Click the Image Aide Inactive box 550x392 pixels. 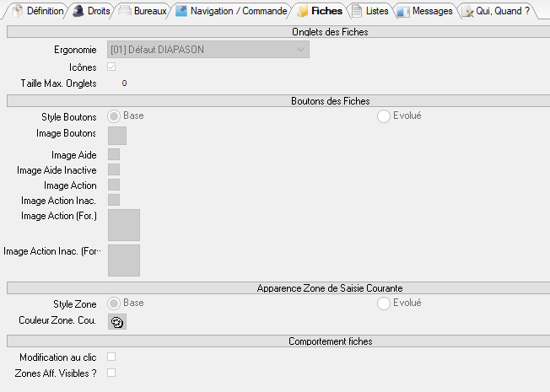pyautogui.click(x=114, y=169)
